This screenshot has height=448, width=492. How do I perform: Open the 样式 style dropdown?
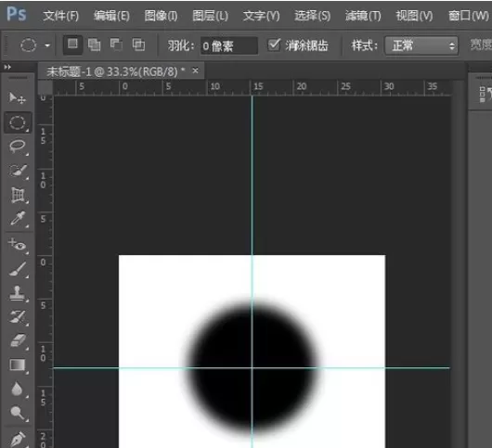421,45
